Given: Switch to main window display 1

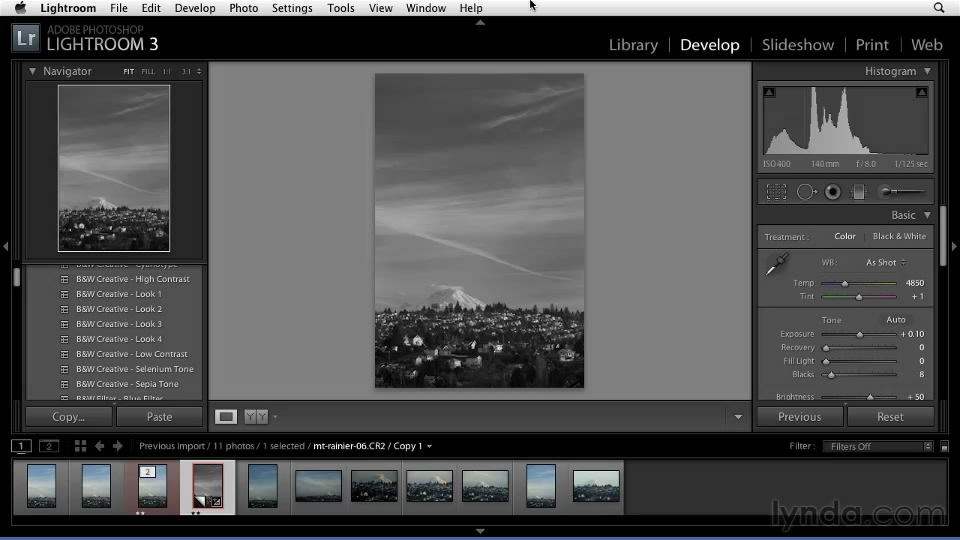Looking at the screenshot, I should (21, 446).
